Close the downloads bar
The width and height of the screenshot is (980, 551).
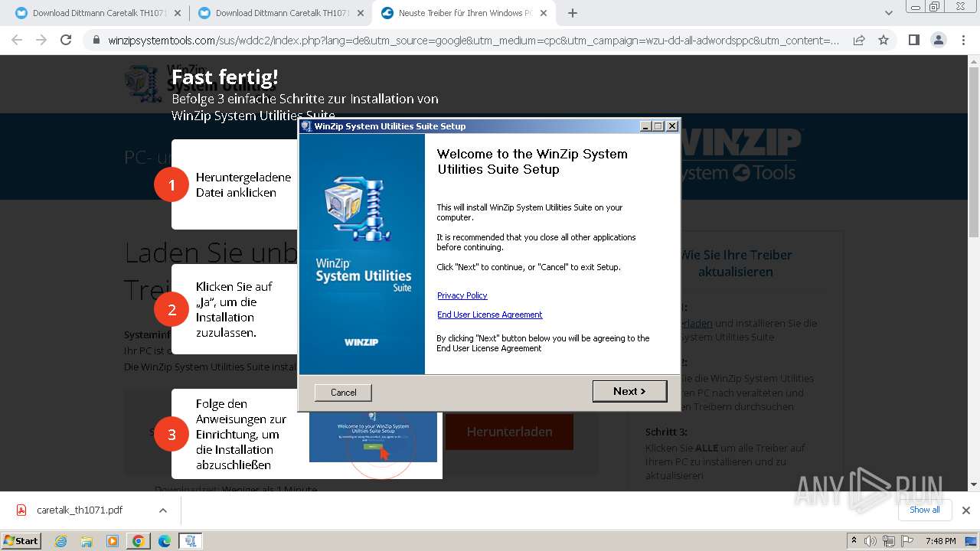[965, 510]
